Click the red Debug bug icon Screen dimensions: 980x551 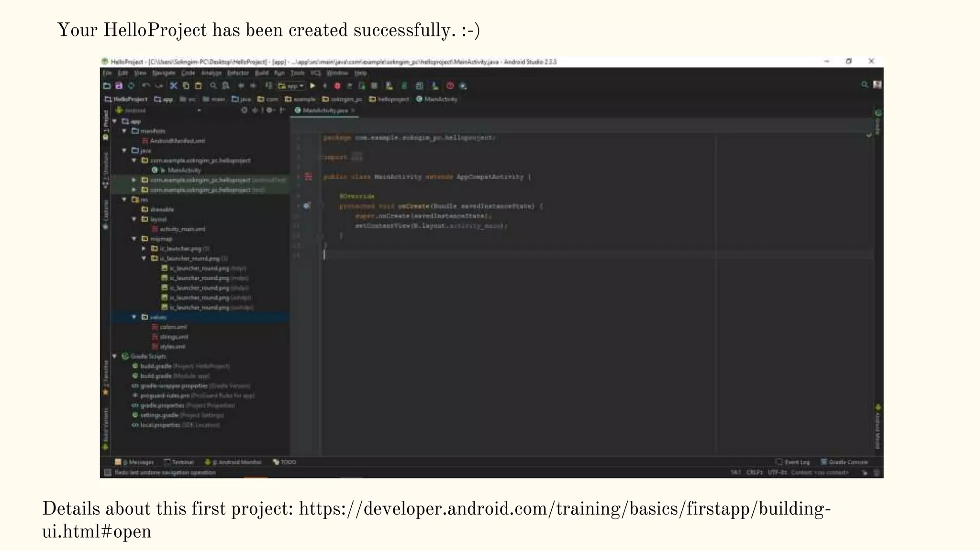(337, 86)
